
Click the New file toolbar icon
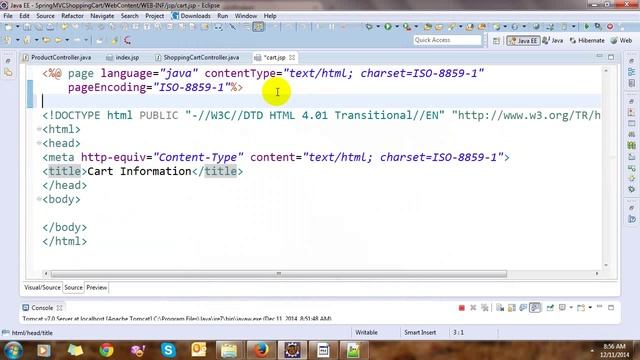pyautogui.click(x=8, y=27)
